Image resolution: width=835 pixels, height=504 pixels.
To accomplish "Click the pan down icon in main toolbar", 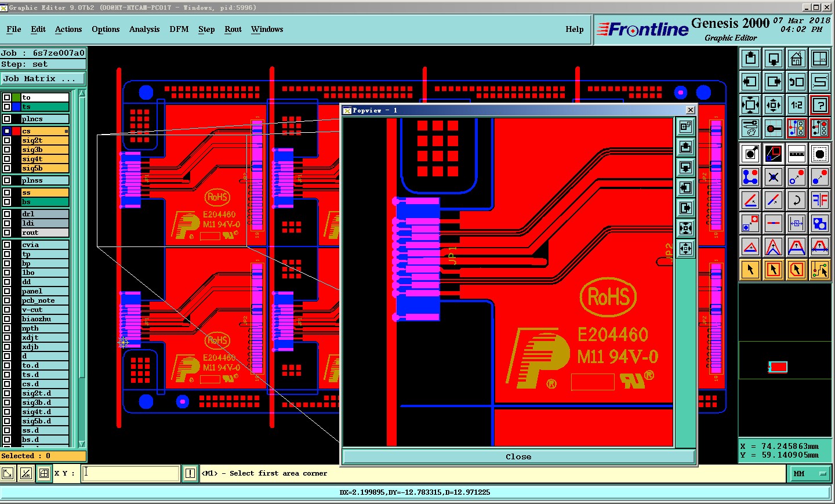I will (774, 59).
